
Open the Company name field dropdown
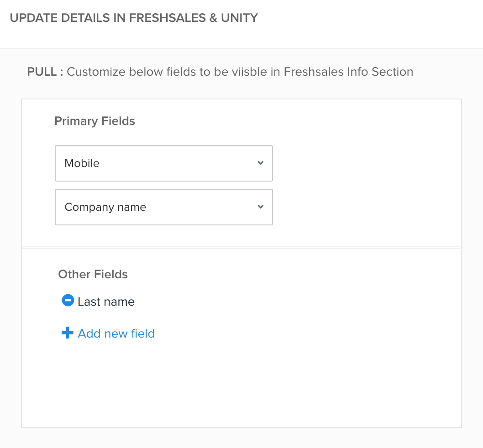pos(163,207)
